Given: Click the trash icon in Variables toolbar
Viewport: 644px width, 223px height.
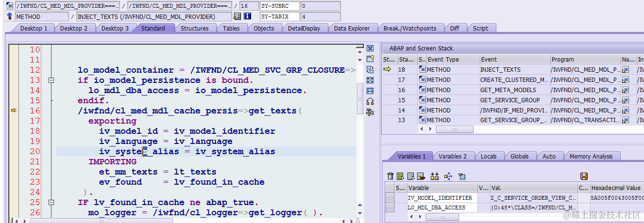Looking at the screenshot, I should (x=390, y=176).
